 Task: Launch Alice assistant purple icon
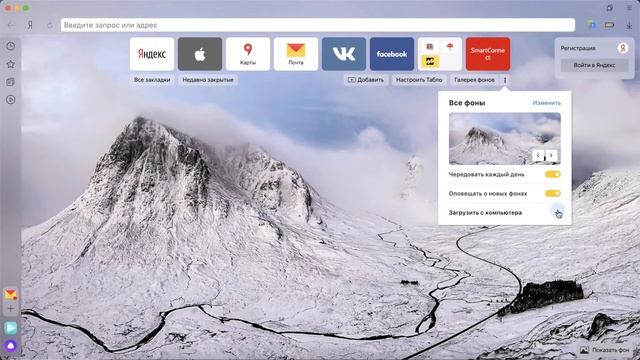(x=11, y=346)
